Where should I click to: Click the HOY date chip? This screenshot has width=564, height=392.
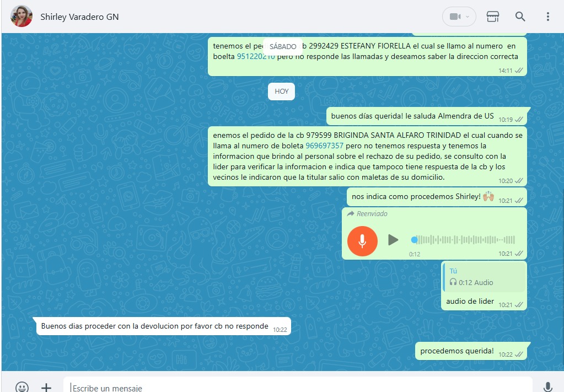coord(281,92)
